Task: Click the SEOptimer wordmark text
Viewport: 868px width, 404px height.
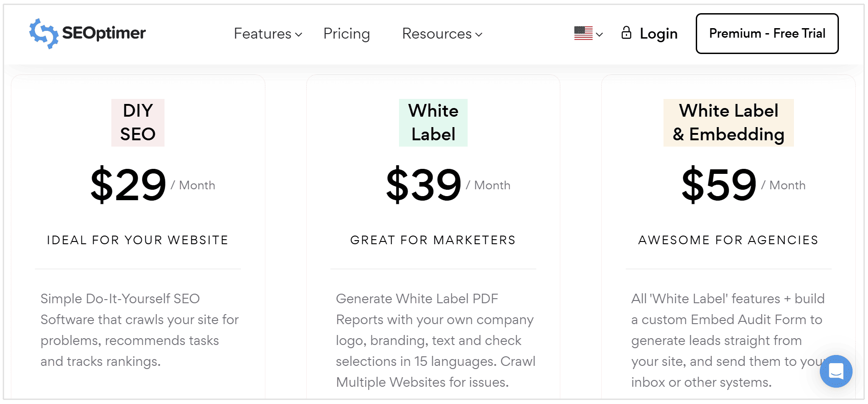Action: point(104,33)
